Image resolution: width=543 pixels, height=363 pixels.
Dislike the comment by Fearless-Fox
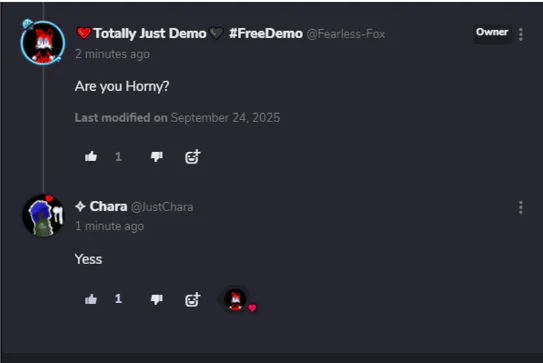[x=157, y=157]
